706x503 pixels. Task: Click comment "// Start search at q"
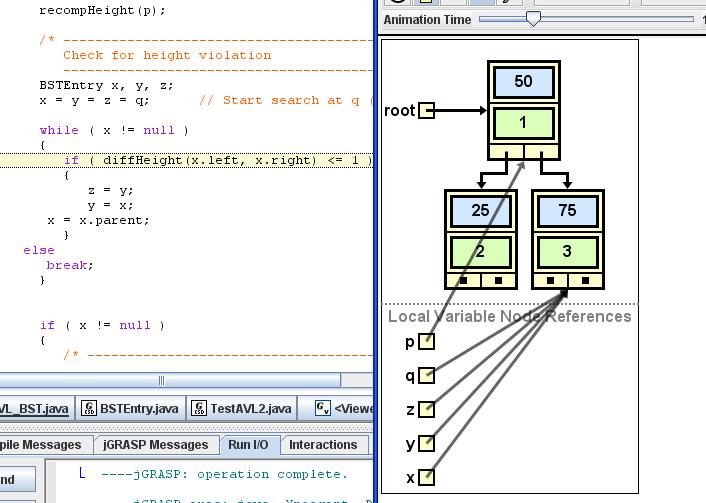tap(279, 100)
